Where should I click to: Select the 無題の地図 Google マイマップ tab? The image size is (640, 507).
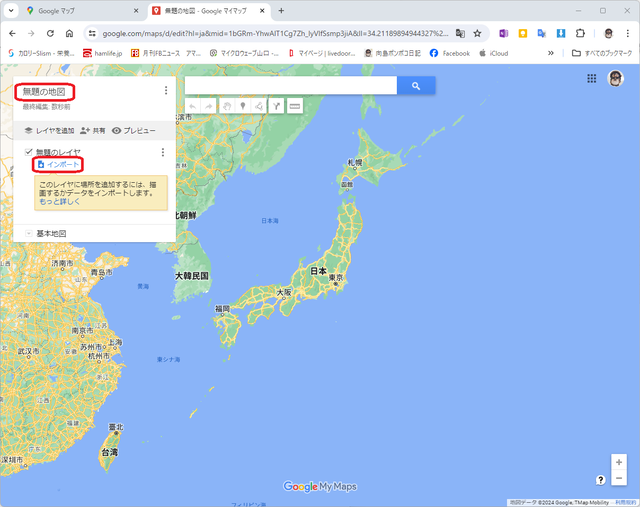click(x=208, y=11)
